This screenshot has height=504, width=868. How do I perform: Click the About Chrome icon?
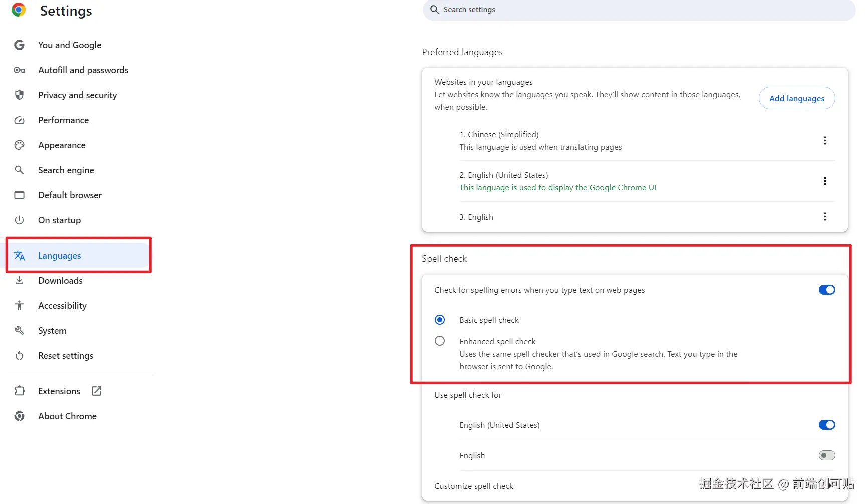pos(19,416)
